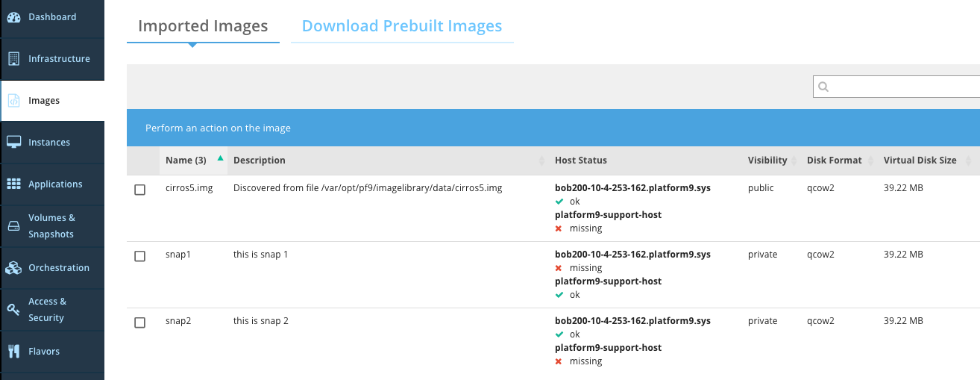Image resolution: width=980 pixels, height=380 pixels.
Task: Check the snap1 image row
Action: click(x=139, y=256)
